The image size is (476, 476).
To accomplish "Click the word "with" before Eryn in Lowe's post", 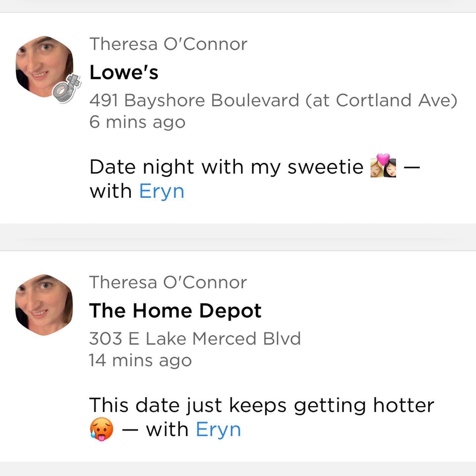I will (111, 191).
